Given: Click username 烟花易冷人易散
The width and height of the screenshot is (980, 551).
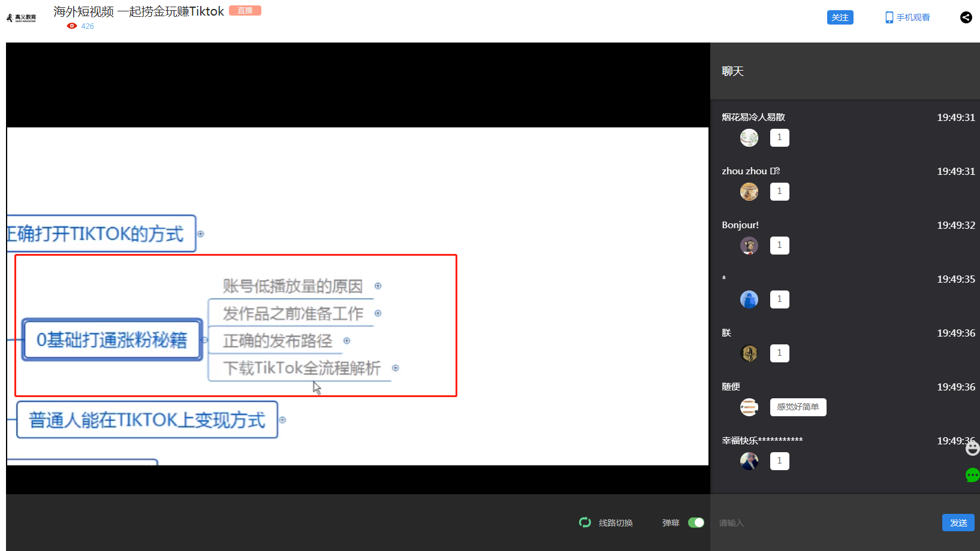Looking at the screenshot, I should [753, 117].
